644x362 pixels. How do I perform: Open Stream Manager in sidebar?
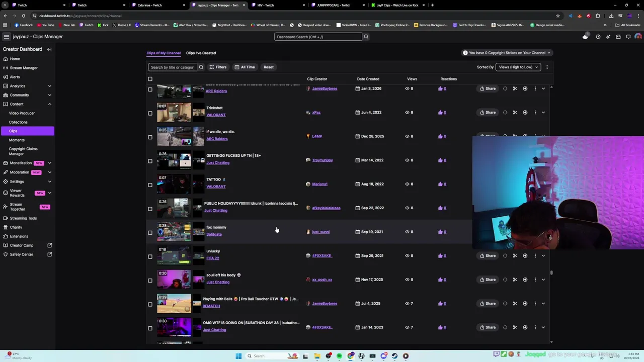click(24, 68)
